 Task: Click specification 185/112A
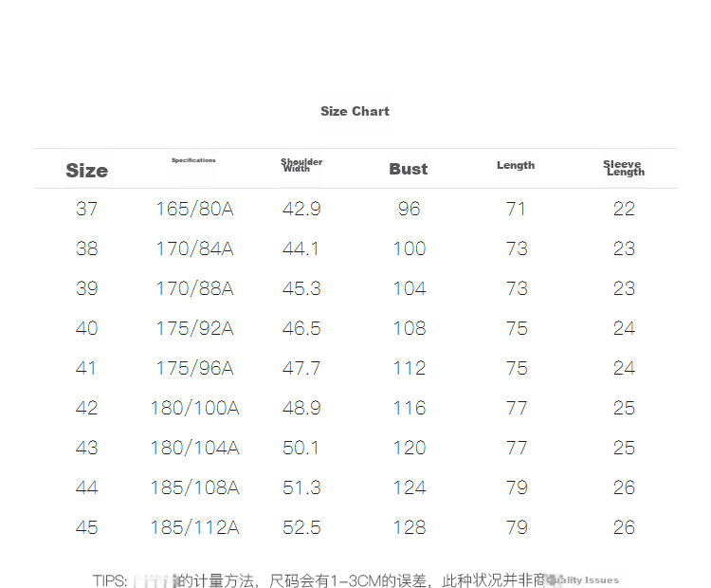[194, 527]
